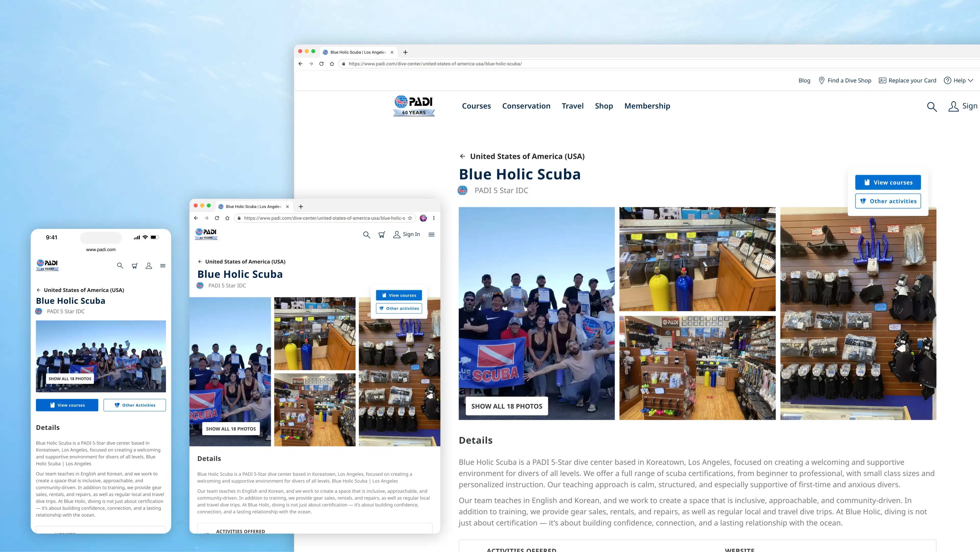Tap United States of America link in mobile view
980x552 pixels.
[x=84, y=290]
